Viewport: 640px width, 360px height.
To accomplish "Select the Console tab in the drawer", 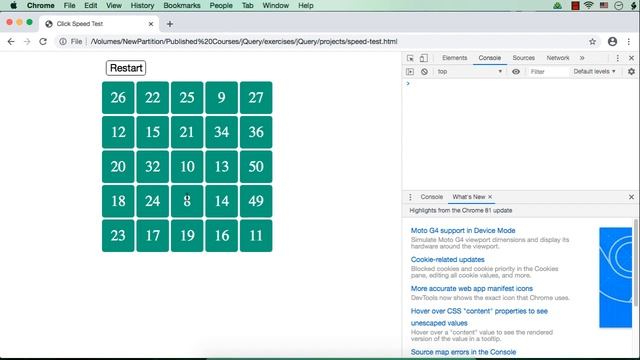I will point(431,197).
